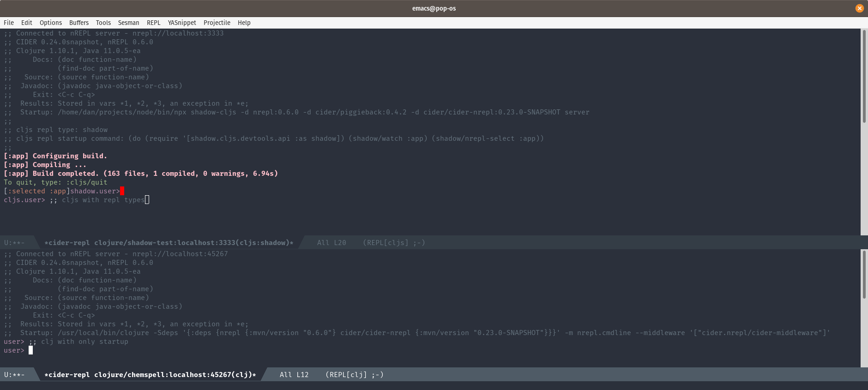This screenshot has height=390, width=868.
Task: Click the U:**- status in upper mode line
Action: pos(14,243)
